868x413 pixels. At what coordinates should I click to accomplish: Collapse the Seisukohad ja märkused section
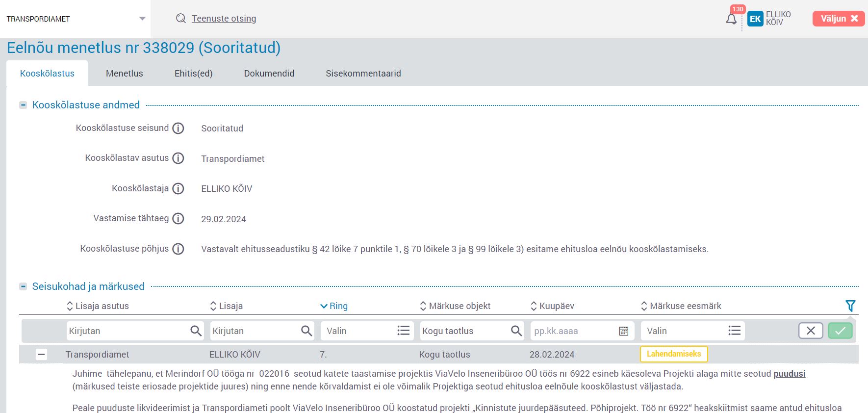click(x=23, y=286)
